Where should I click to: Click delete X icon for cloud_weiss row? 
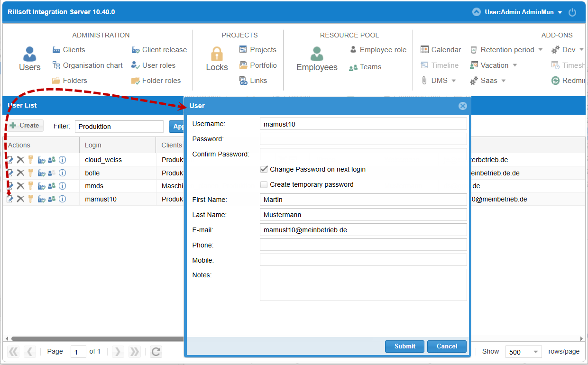pyautogui.click(x=20, y=160)
